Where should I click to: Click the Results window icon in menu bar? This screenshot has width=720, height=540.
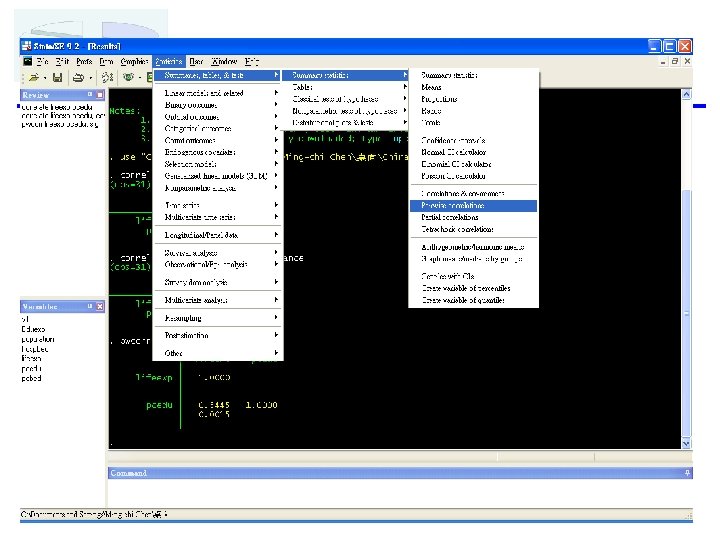pos(28,61)
